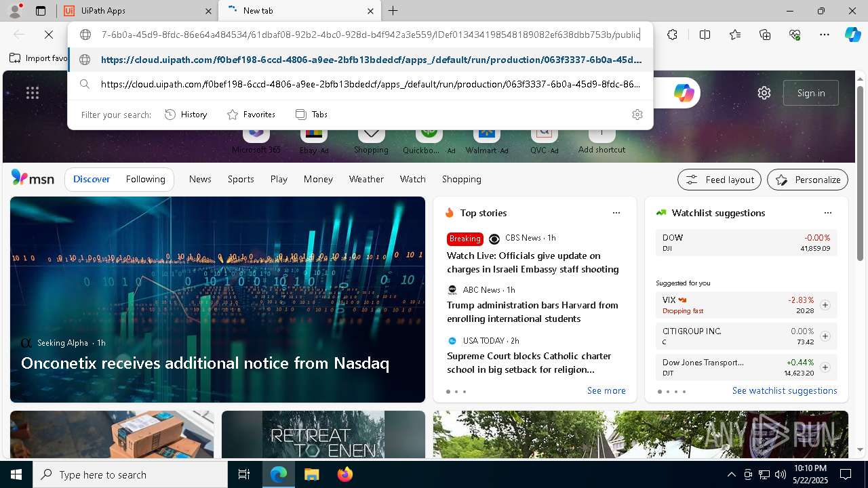This screenshot has height=488, width=868.
Task: Open the Favorites star in toolbar
Action: (x=735, y=35)
